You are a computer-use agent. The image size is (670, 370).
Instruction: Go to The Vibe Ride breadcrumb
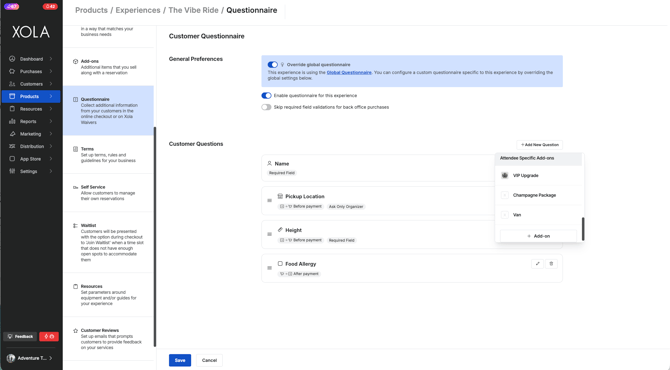(x=194, y=10)
